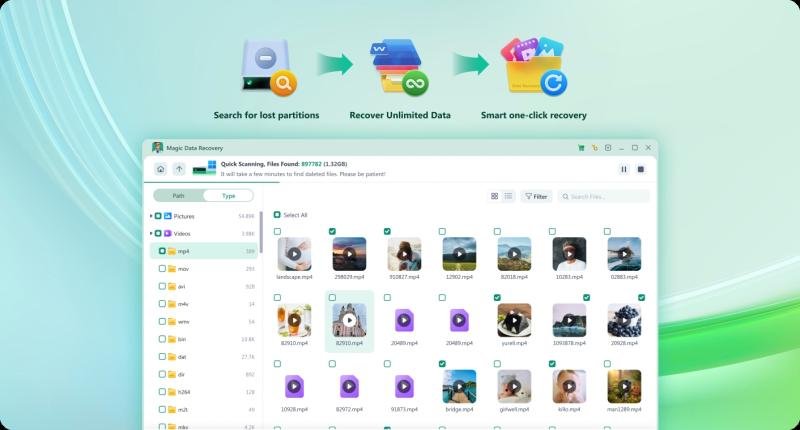Check the 10283.mp4 checkbox
Viewport: 800px width, 430px height.
pos(552,232)
